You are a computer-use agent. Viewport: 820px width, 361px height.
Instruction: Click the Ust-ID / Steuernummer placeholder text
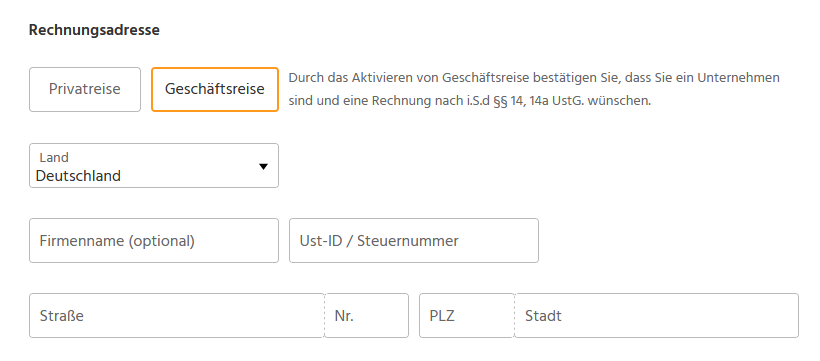click(379, 241)
